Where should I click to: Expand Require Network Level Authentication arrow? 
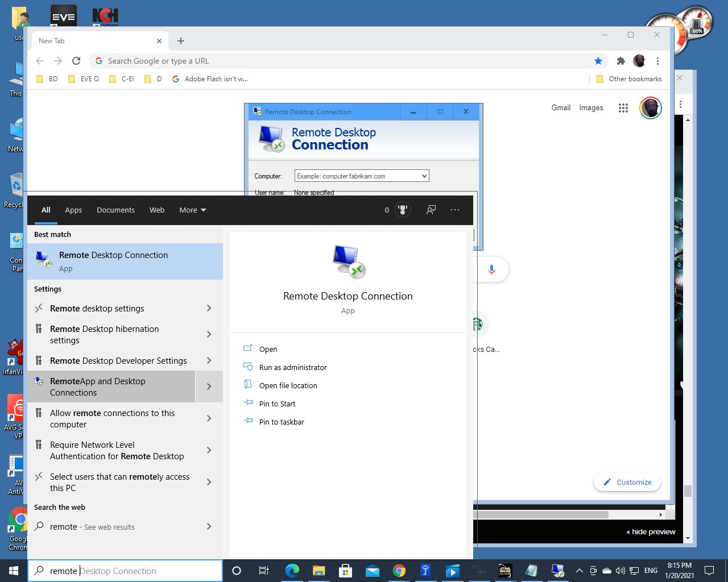209,450
